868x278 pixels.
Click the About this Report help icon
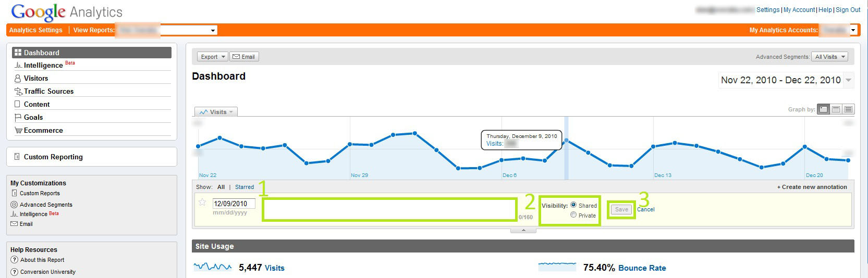click(x=15, y=260)
